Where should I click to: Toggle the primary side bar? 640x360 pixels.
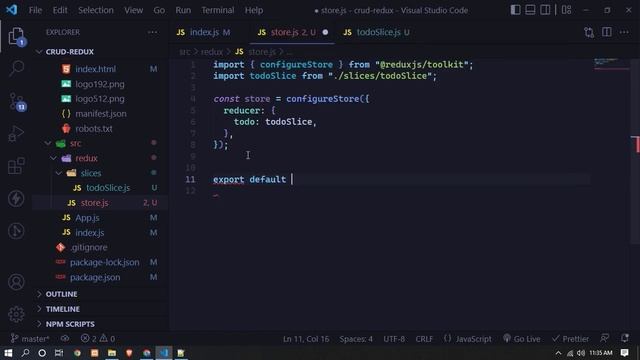[x=516, y=10]
